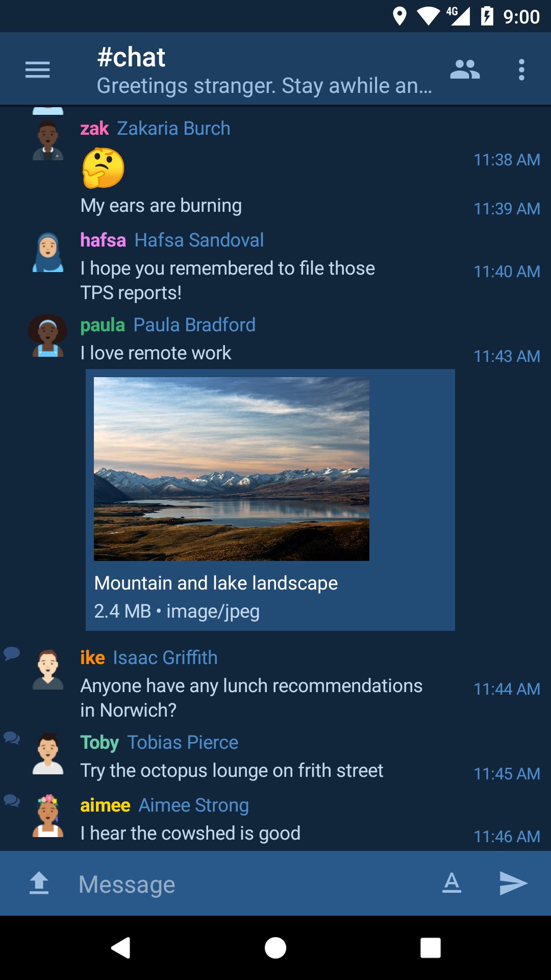Image resolution: width=551 pixels, height=980 pixels.
Task: Tap the upload file icon
Action: coord(39,883)
